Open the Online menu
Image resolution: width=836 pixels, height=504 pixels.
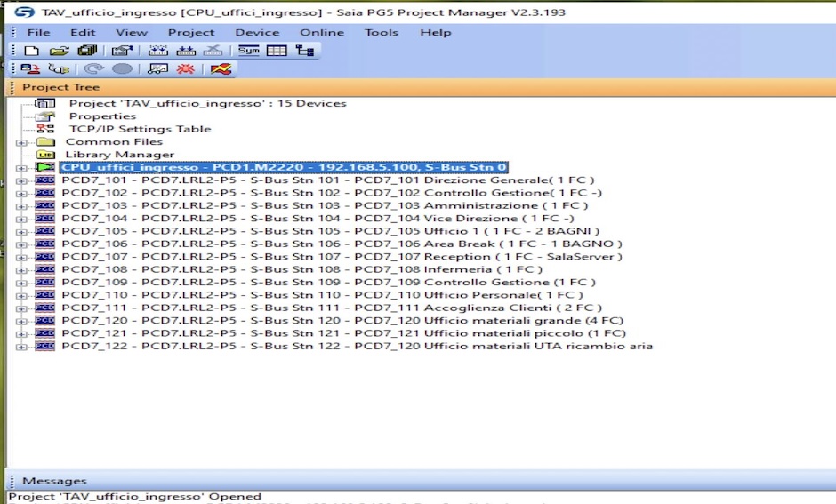click(321, 32)
